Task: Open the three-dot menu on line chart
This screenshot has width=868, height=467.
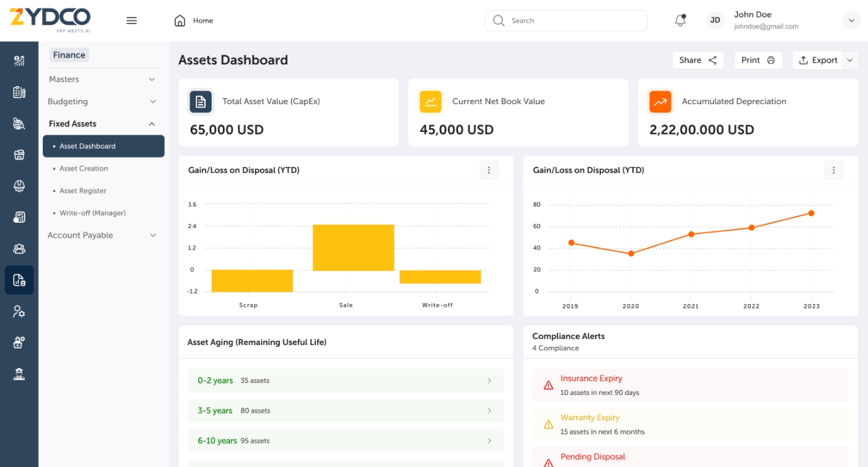Action: pyautogui.click(x=833, y=170)
